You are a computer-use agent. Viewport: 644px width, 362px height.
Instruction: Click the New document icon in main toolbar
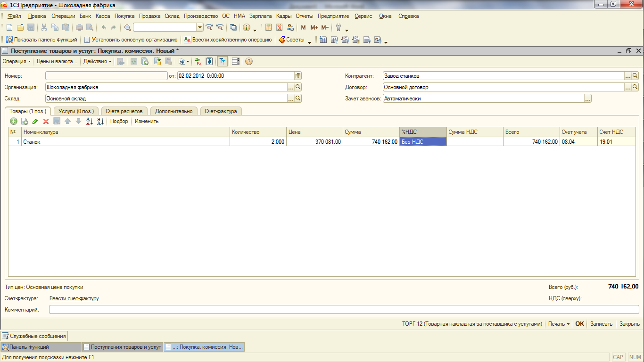click(9, 27)
